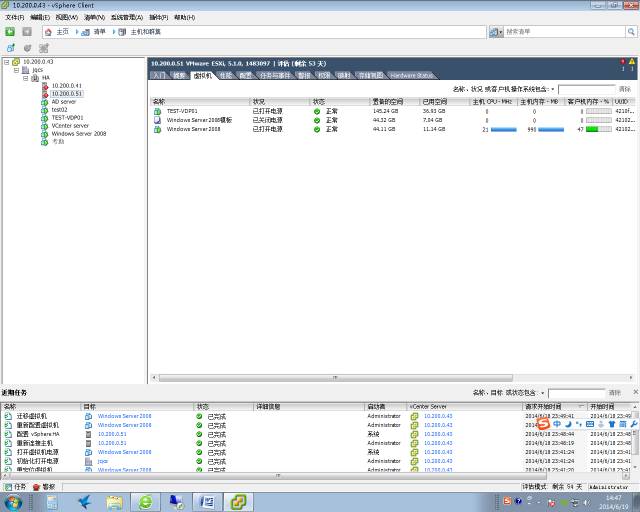Open the Recent Tasks filter dropdown arrow
This screenshot has width=640, height=512.
point(543,393)
